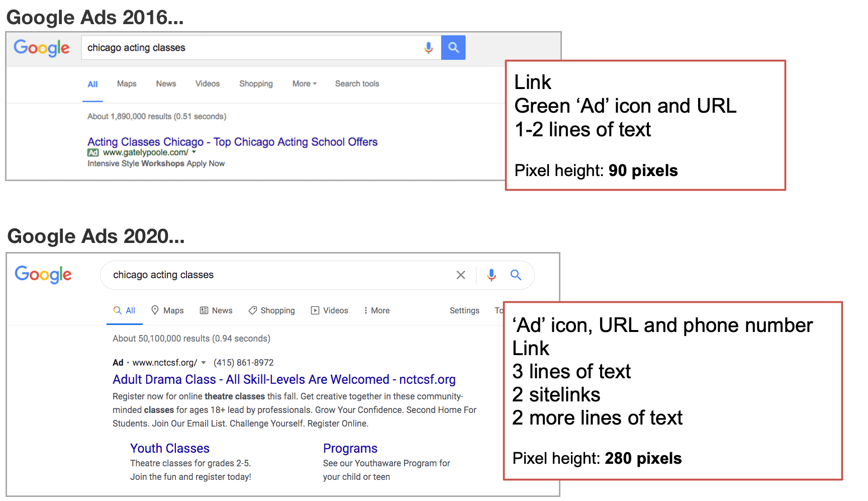Click the 'Google Ads 2020...' heading

pos(96,236)
